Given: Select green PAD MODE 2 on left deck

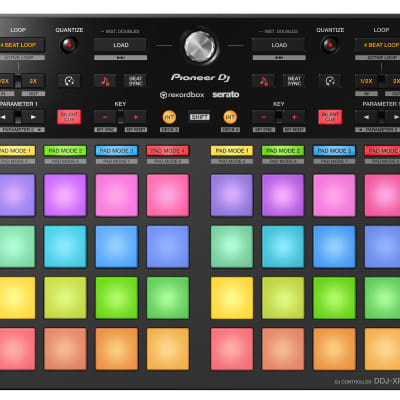Looking at the screenshot, I should [x=65, y=151].
